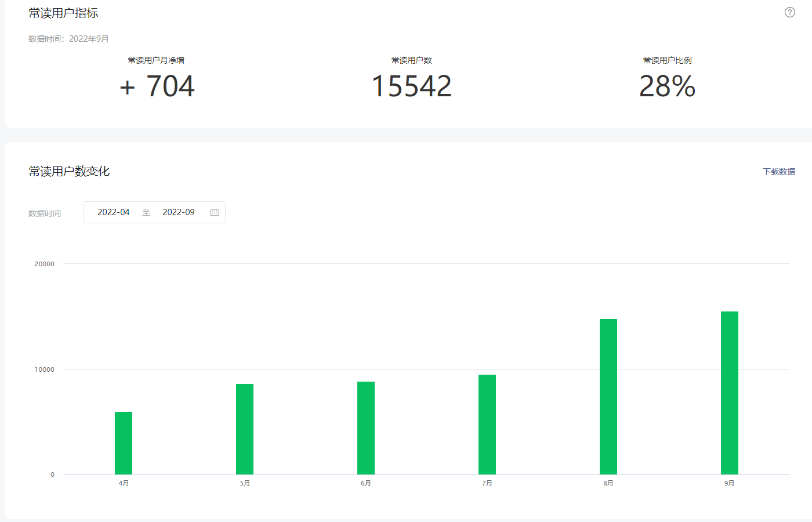
Task: Click the 数据时间 label beside date picker
Action: pos(45,213)
